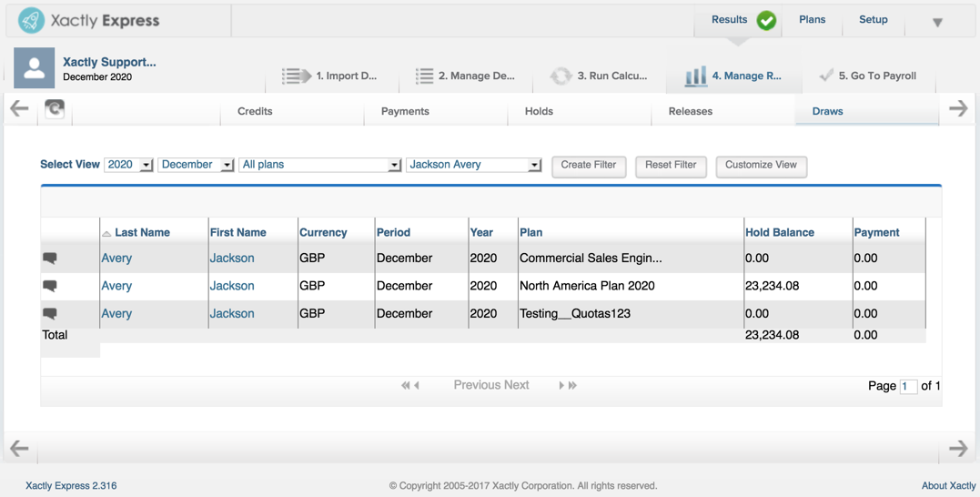Click the Run Calculation refresh icon
This screenshot has height=497, width=980.
point(561,76)
